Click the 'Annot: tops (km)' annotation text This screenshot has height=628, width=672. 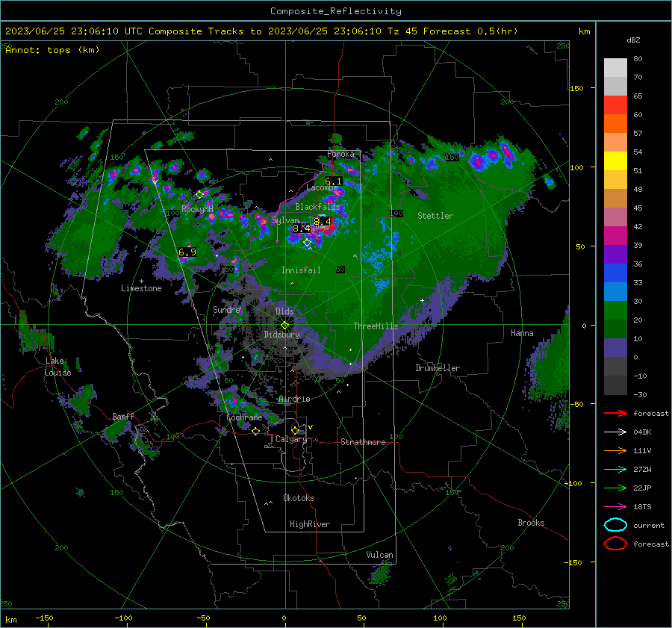pyautogui.click(x=53, y=50)
